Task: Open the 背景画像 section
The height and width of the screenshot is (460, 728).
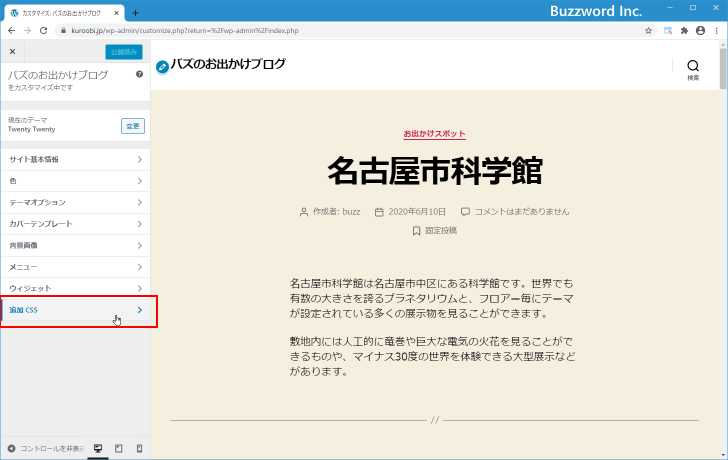Action: [x=75, y=246]
